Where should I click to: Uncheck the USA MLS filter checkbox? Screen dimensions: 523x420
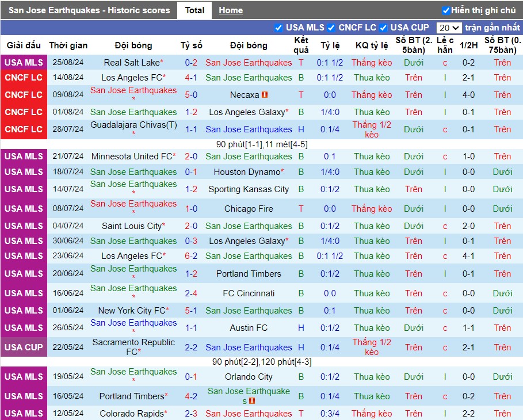point(278,28)
